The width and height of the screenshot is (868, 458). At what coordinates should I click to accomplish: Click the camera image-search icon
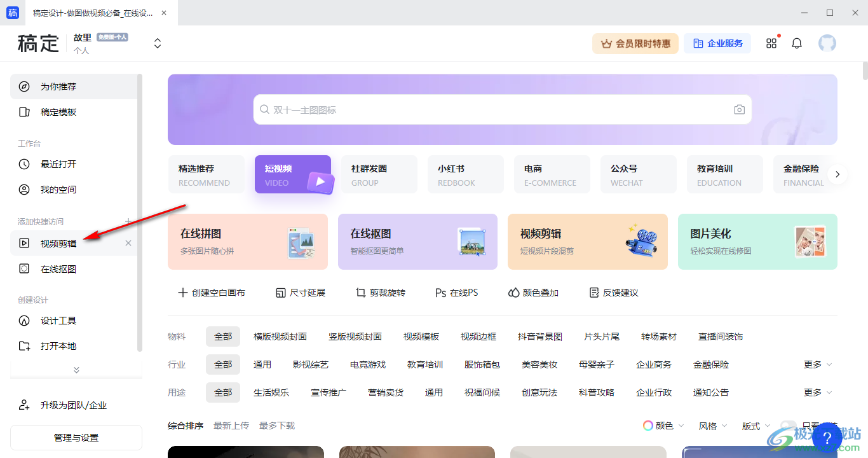[739, 109]
